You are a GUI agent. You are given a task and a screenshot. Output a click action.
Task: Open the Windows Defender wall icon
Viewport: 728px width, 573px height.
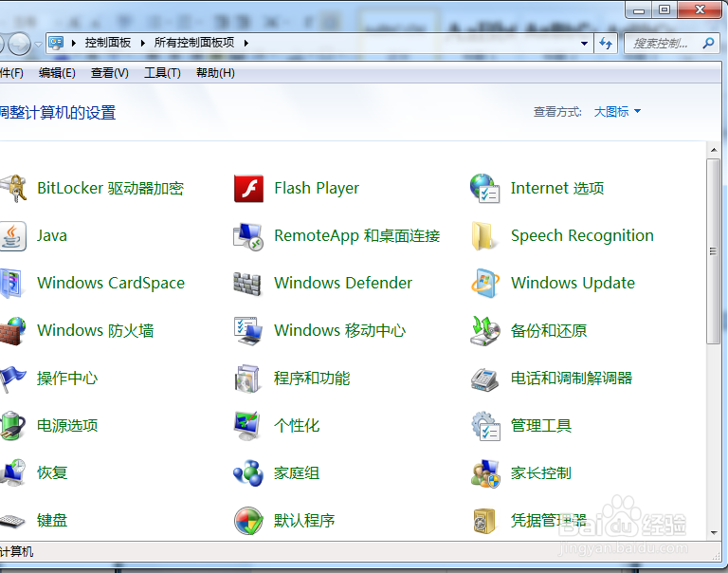click(x=247, y=284)
